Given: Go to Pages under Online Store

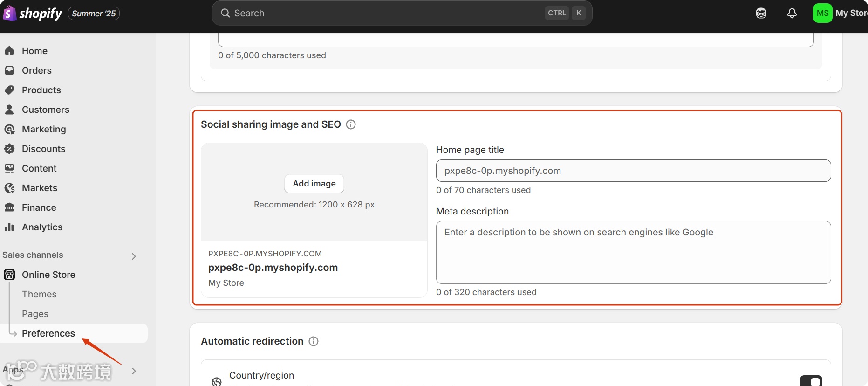Looking at the screenshot, I should click(35, 314).
